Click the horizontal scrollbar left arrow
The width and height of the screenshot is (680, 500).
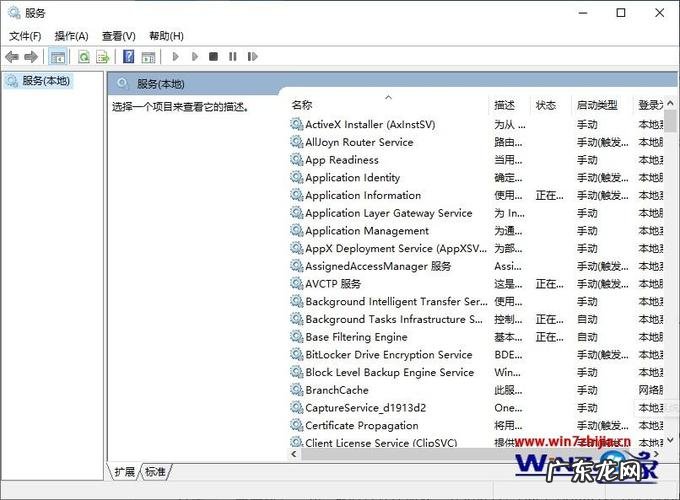[296, 454]
